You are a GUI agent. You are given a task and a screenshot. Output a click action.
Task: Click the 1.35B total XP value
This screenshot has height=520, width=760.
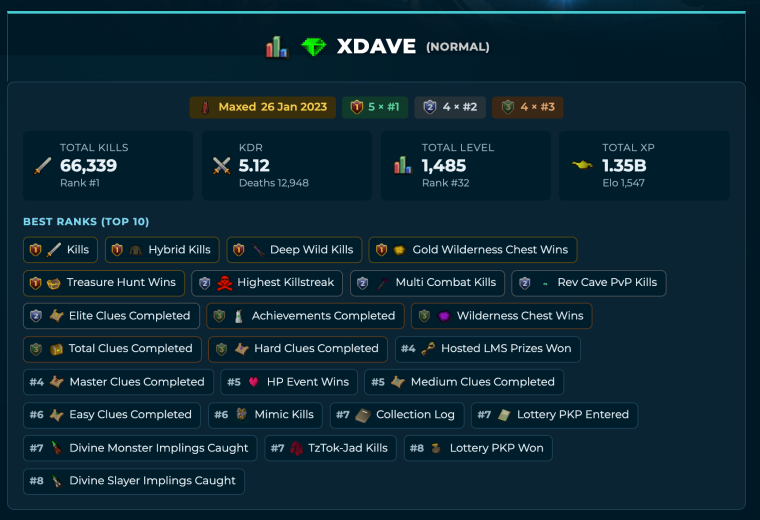[624, 166]
